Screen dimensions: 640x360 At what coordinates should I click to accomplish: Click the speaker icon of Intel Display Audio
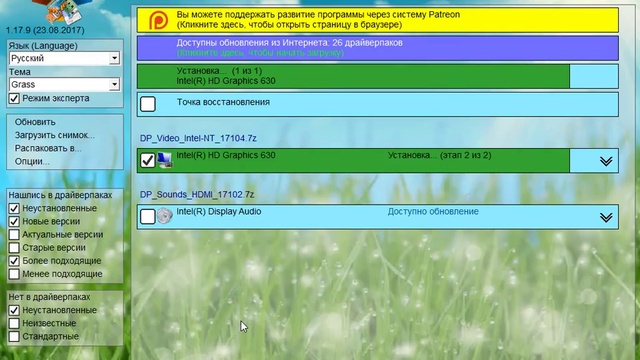(165, 216)
